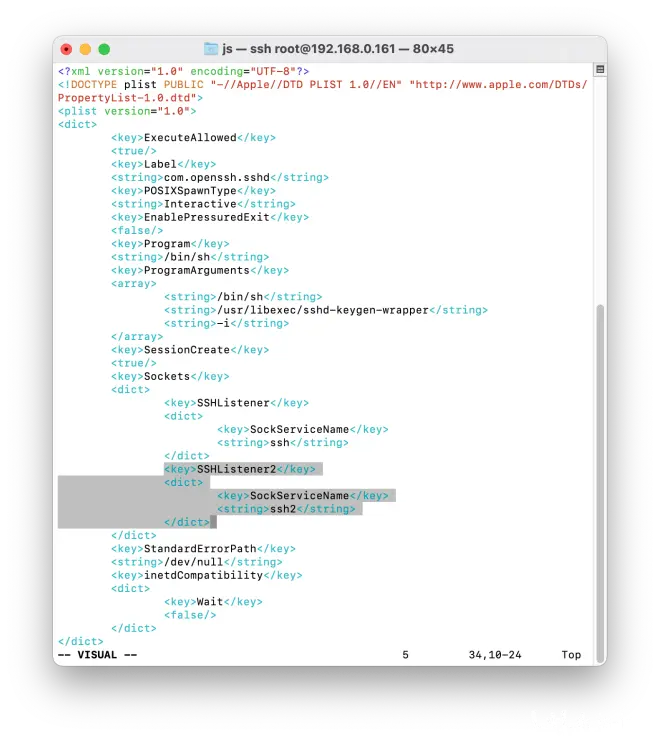This screenshot has height=736, width=660.
Task: Click the Sockets key line
Action: pyautogui.click(x=170, y=376)
